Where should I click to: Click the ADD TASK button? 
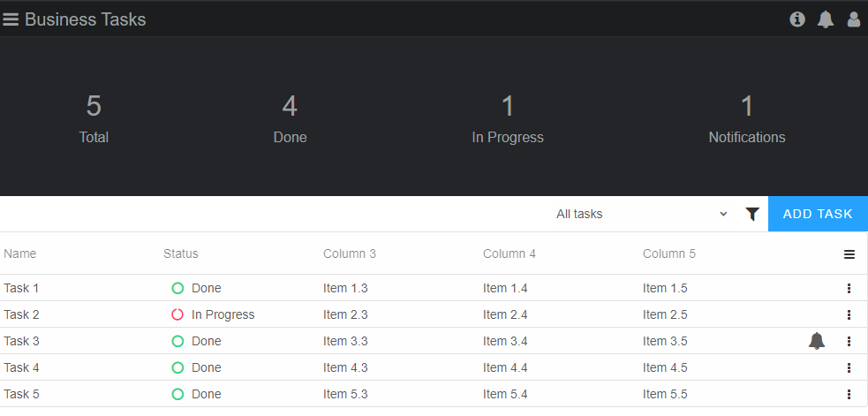point(818,214)
